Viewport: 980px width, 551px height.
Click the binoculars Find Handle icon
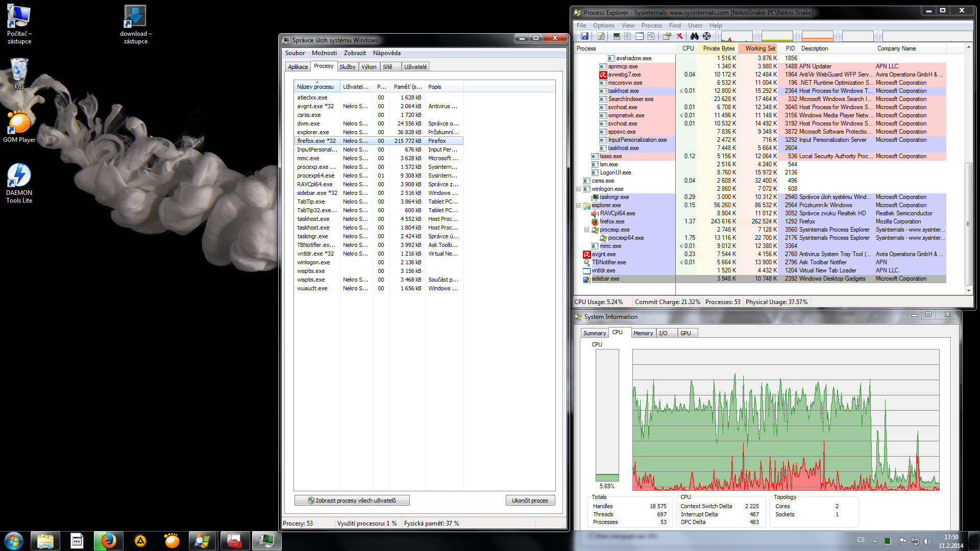[694, 36]
